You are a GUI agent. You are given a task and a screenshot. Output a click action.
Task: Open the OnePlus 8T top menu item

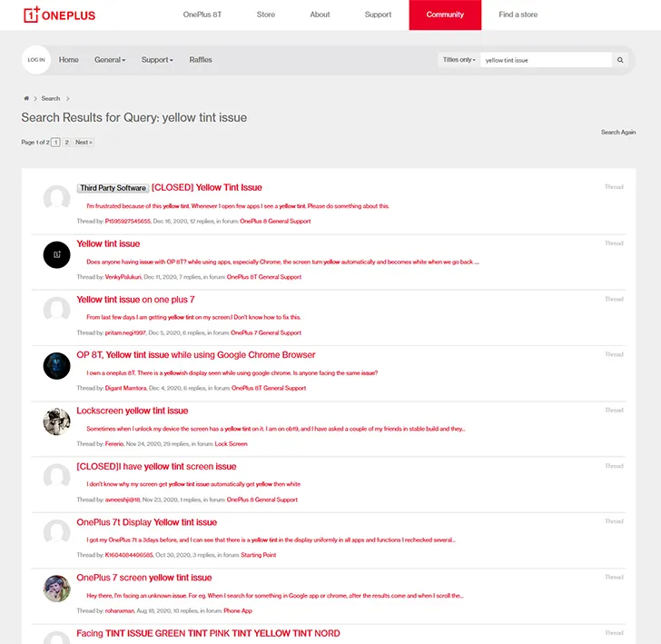click(x=202, y=15)
